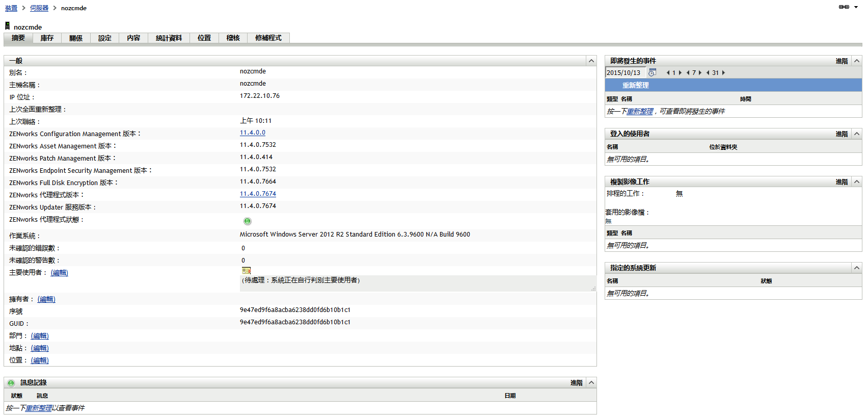Viewport: 868px width, 415px height.
Task: Switch to the 庫存 tab
Action: [x=47, y=38]
